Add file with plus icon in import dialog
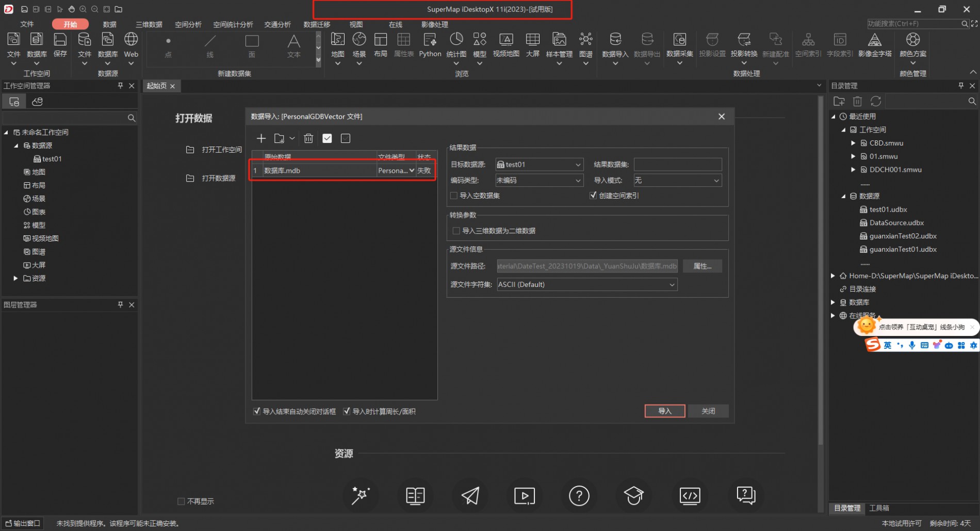 261,138
